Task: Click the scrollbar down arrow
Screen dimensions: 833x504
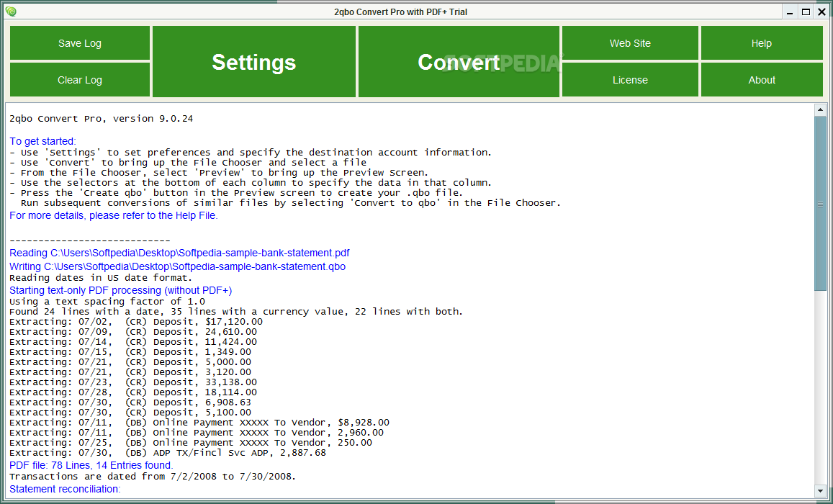Action: [x=820, y=491]
